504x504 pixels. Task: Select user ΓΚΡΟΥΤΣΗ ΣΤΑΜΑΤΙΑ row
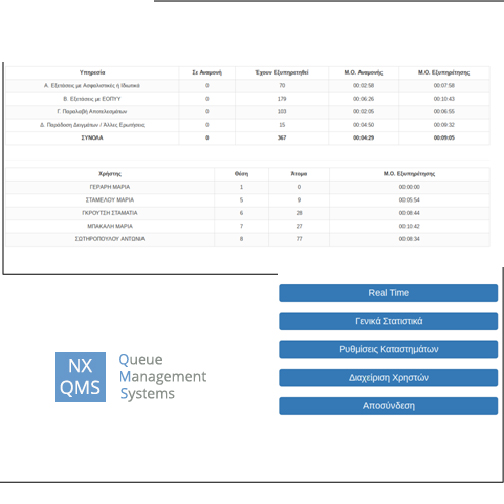coord(248,213)
